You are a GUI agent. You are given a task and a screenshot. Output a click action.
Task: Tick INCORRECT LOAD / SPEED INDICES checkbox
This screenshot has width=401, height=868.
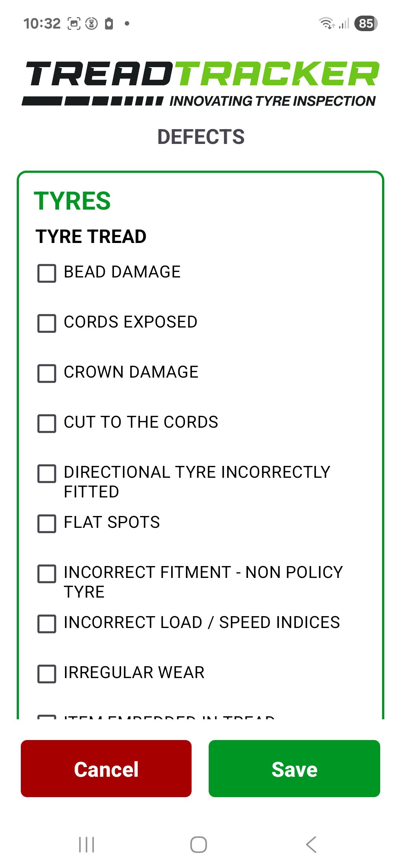(x=47, y=624)
